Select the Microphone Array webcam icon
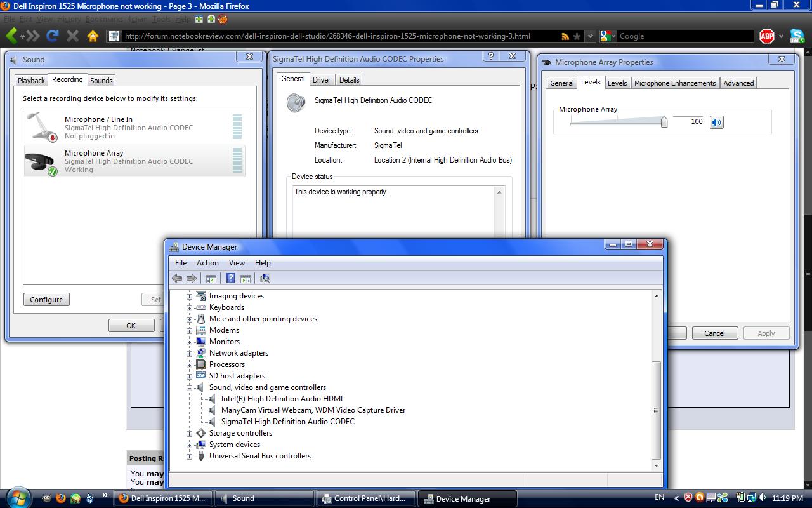 [x=41, y=163]
